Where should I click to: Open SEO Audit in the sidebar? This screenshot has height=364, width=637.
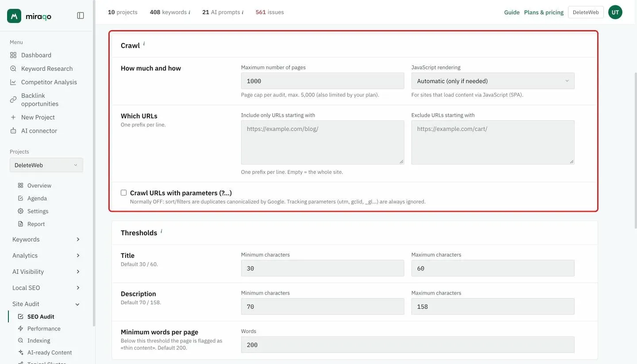pos(41,317)
